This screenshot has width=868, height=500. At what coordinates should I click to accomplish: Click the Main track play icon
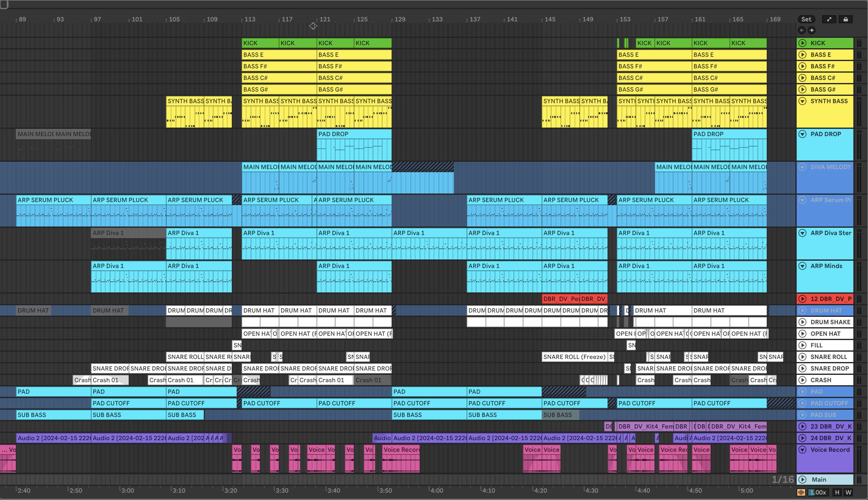[x=802, y=479]
